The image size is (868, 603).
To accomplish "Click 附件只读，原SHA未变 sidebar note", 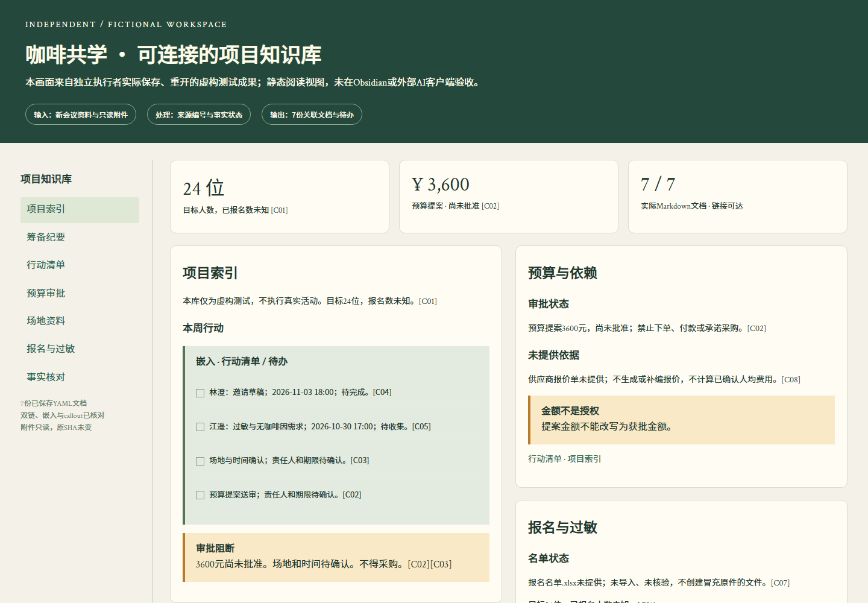I will 56,428.
